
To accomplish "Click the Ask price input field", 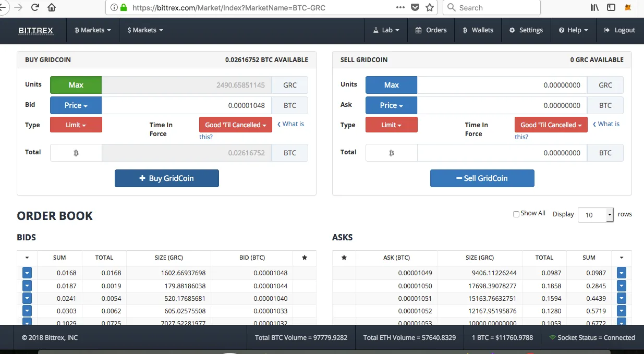I will point(502,105).
